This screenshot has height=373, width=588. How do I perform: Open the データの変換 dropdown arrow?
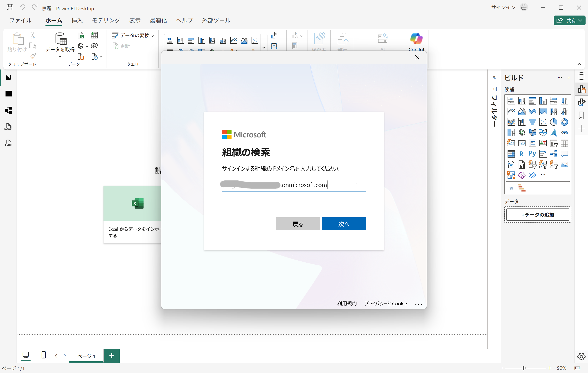point(153,36)
